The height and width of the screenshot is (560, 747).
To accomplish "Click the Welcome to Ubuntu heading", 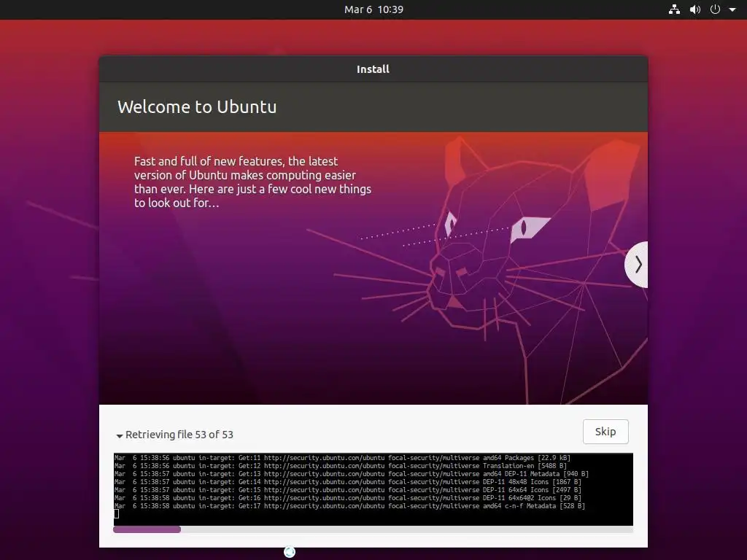I will [197, 106].
